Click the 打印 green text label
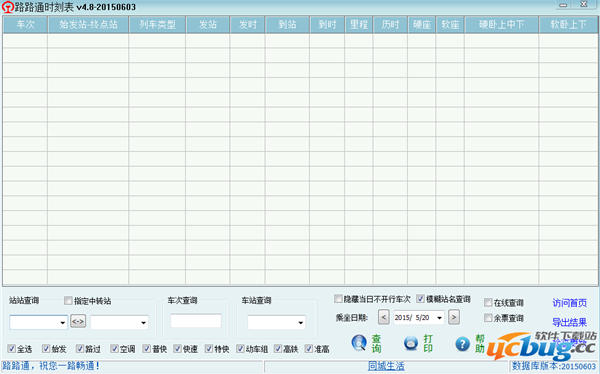The image size is (600, 374). (x=428, y=343)
